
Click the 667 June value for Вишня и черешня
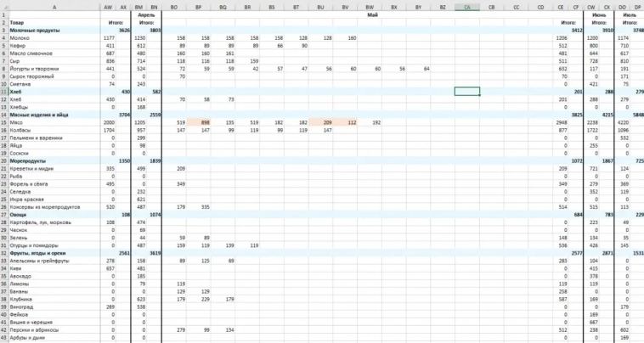pos(591,322)
